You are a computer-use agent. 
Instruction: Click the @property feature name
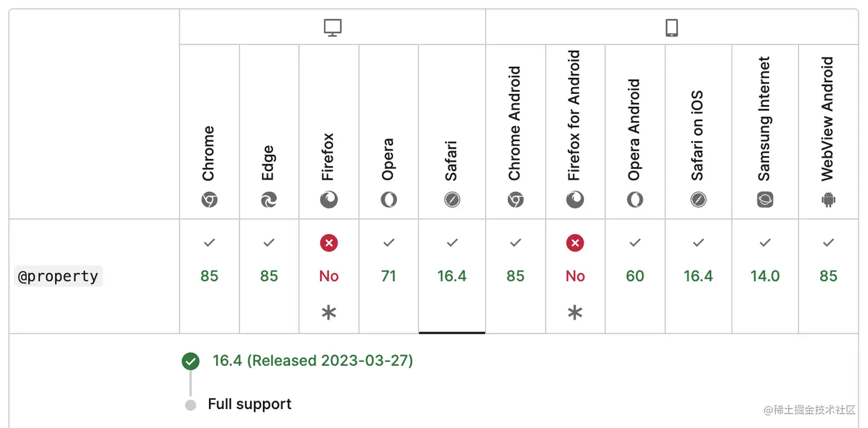click(x=58, y=276)
